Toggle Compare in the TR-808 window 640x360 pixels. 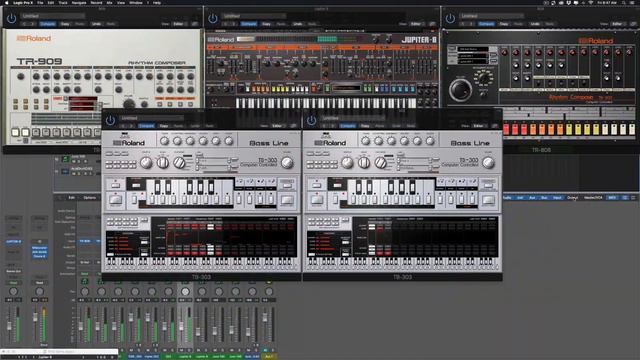(x=486, y=24)
